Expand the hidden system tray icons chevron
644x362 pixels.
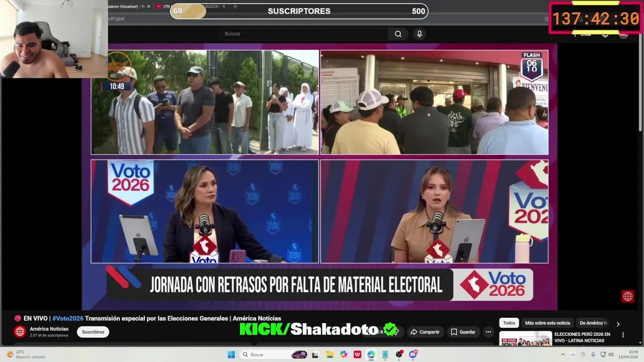563,354
